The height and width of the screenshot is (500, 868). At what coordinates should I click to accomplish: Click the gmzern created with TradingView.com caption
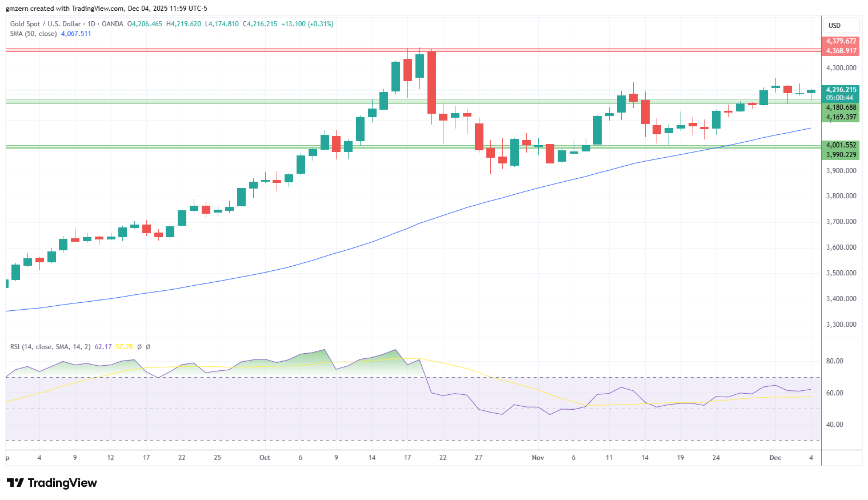point(107,9)
